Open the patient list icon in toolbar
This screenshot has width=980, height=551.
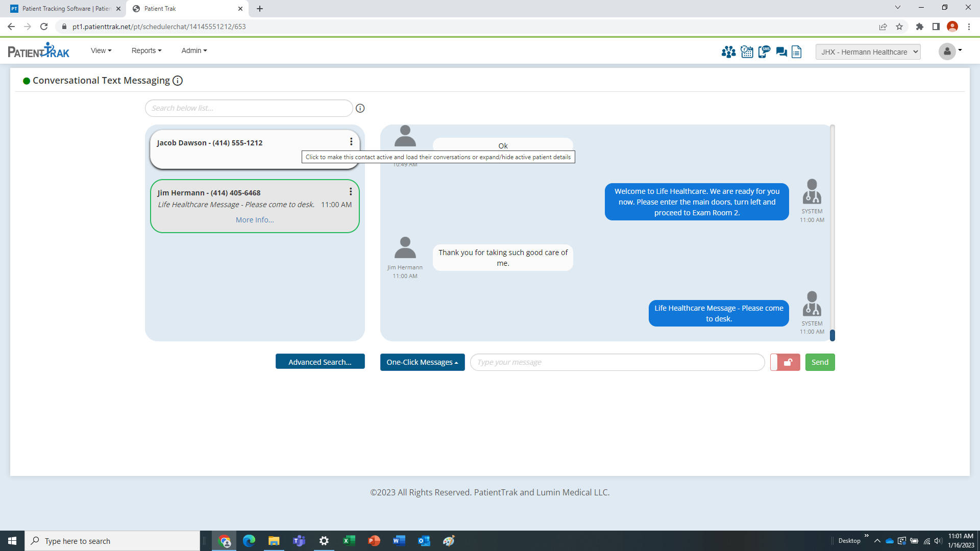pos(729,52)
